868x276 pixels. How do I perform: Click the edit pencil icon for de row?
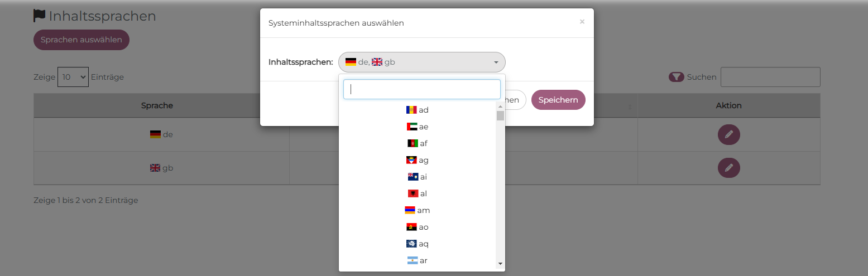728,135
